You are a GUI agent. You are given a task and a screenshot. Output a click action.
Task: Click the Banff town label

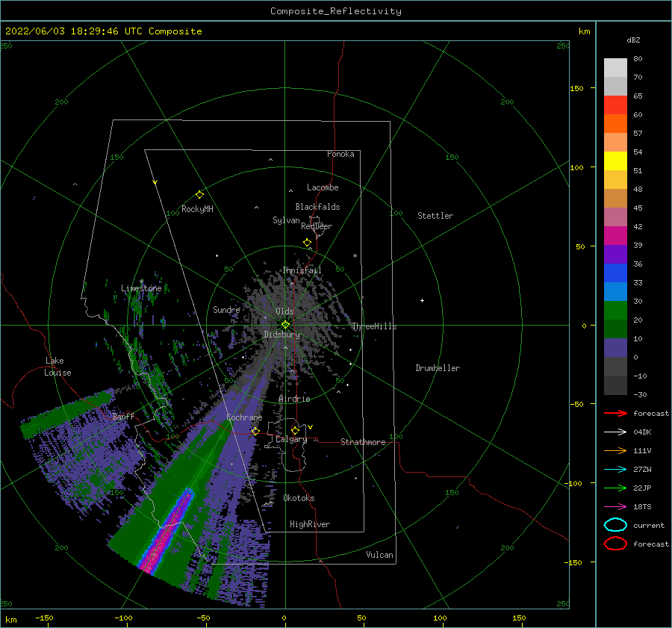(123, 416)
